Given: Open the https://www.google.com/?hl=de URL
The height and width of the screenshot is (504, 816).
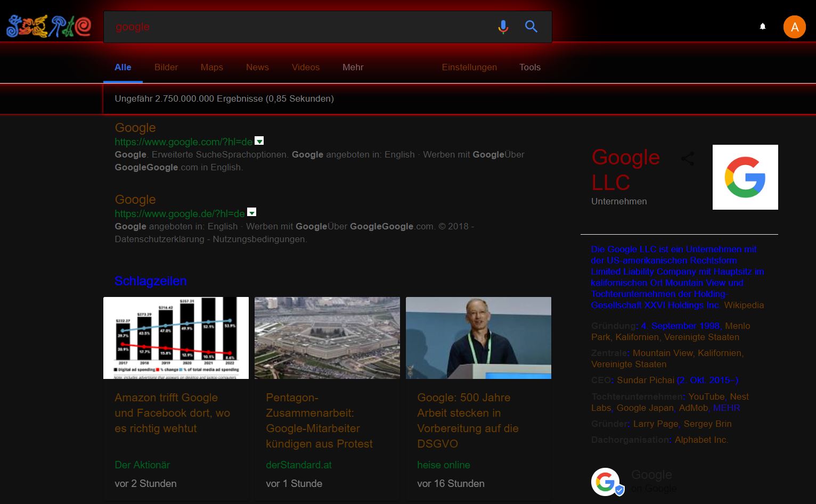Looking at the screenshot, I should coord(184,142).
